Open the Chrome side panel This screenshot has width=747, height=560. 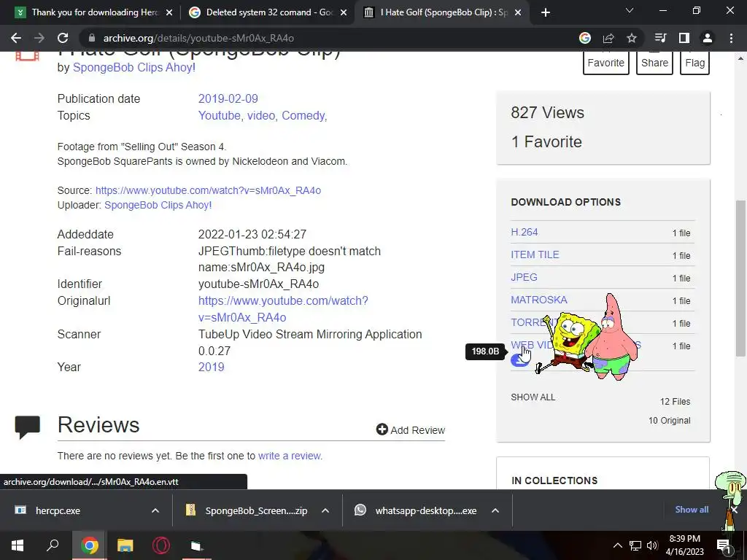684,38
